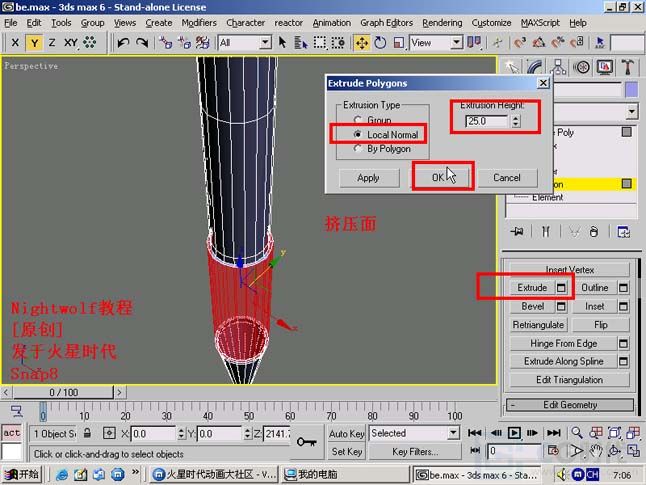Open the MAXScript menu
This screenshot has width=646, height=485.
click(540, 23)
